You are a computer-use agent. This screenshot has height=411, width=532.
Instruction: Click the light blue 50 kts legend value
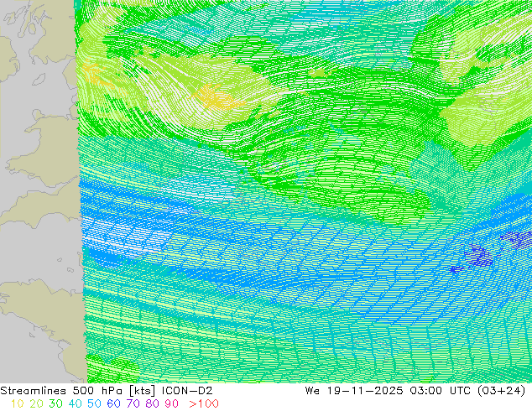tap(94, 403)
